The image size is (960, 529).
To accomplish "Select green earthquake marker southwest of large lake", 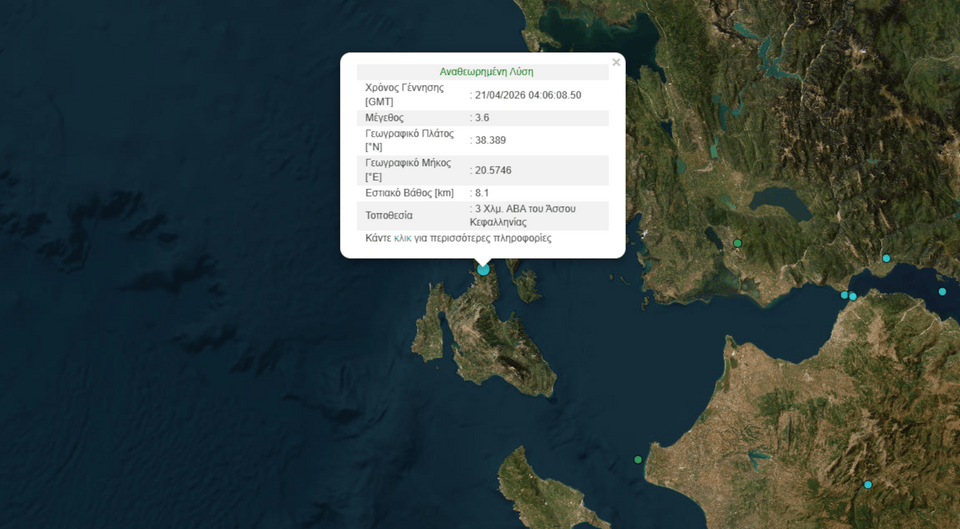I will pyautogui.click(x=737, y=243).
